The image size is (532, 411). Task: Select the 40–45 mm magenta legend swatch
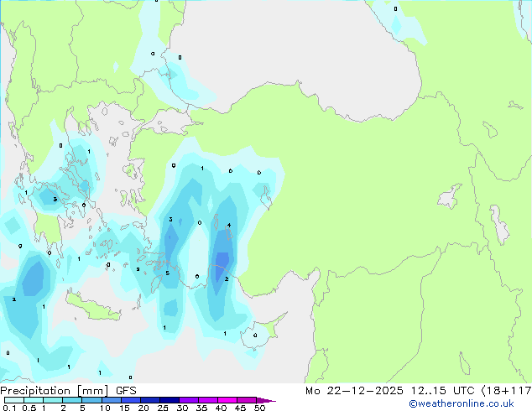click(x=227, y=400)
